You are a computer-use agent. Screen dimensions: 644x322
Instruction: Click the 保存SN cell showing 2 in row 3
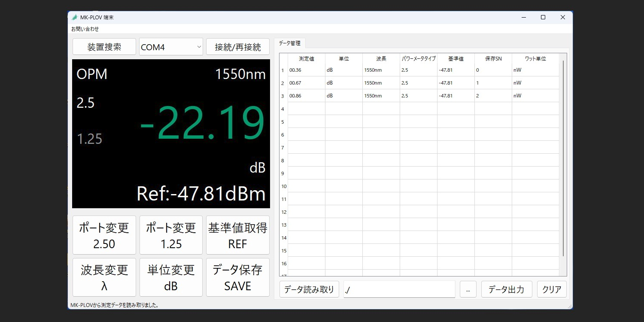[493, 96]
